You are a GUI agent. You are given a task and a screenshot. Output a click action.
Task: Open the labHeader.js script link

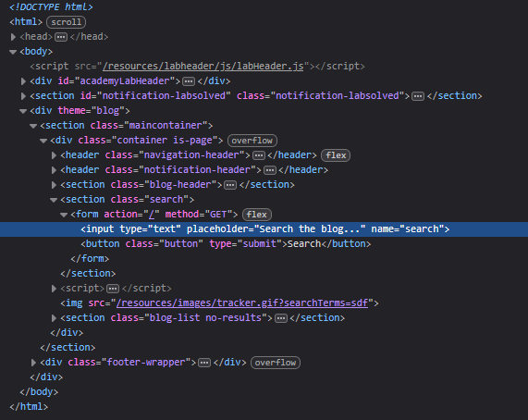pyautogui.click(x=203, y=67)
